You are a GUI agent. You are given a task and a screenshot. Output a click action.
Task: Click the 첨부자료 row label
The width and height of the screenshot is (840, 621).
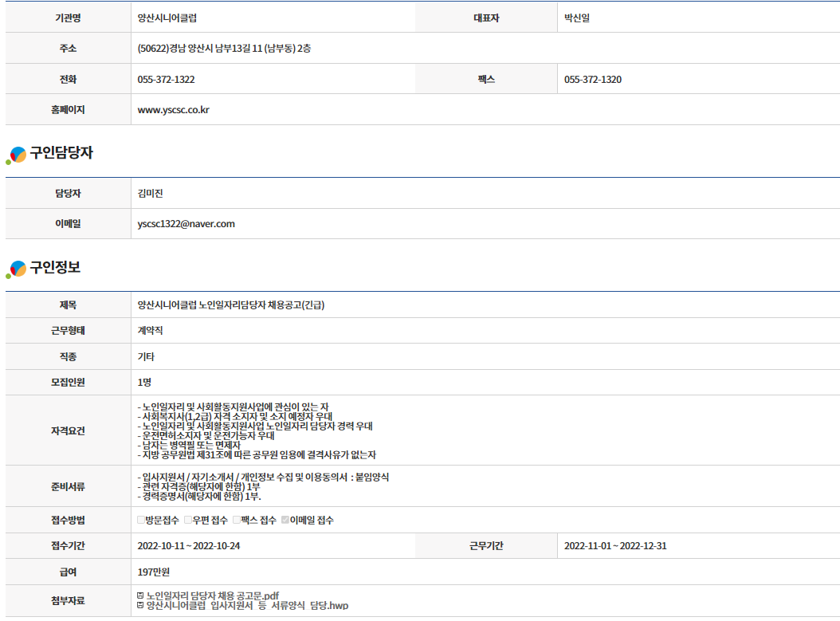click(68, 600)
